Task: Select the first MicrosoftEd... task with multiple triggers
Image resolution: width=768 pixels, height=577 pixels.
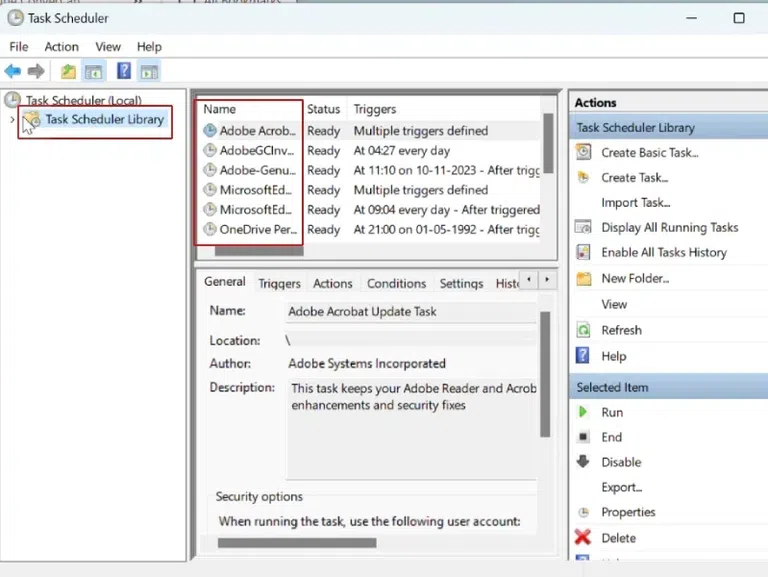Action: (x=256, y=190)
